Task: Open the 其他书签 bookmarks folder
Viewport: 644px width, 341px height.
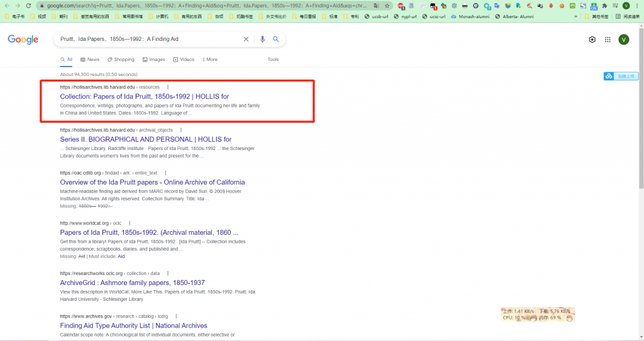Action: click(x=597, y=16)
